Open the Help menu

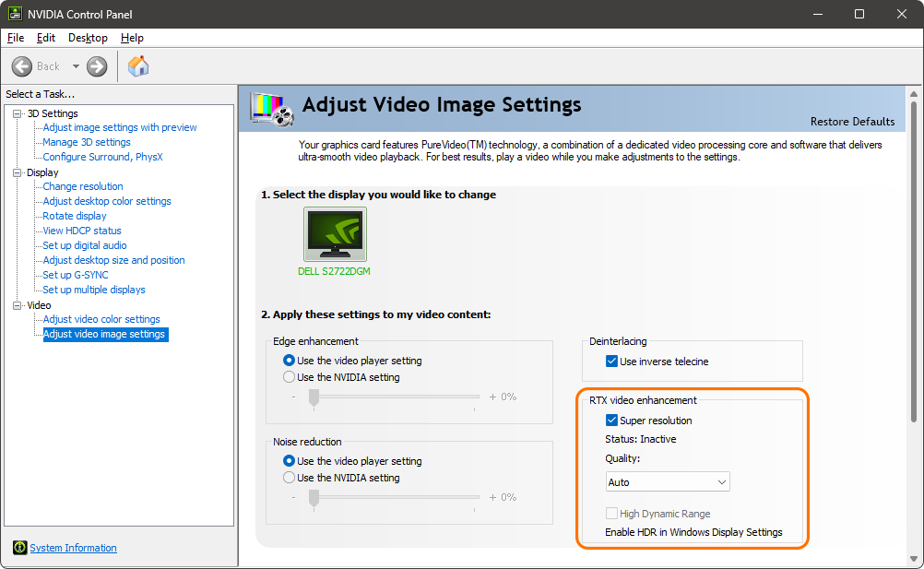pos(132,38)
